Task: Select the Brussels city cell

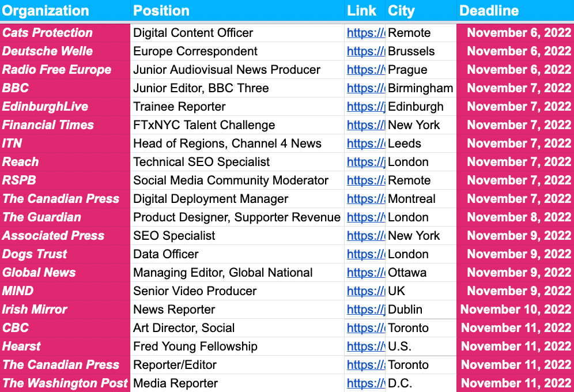Action: pos(421,51)
